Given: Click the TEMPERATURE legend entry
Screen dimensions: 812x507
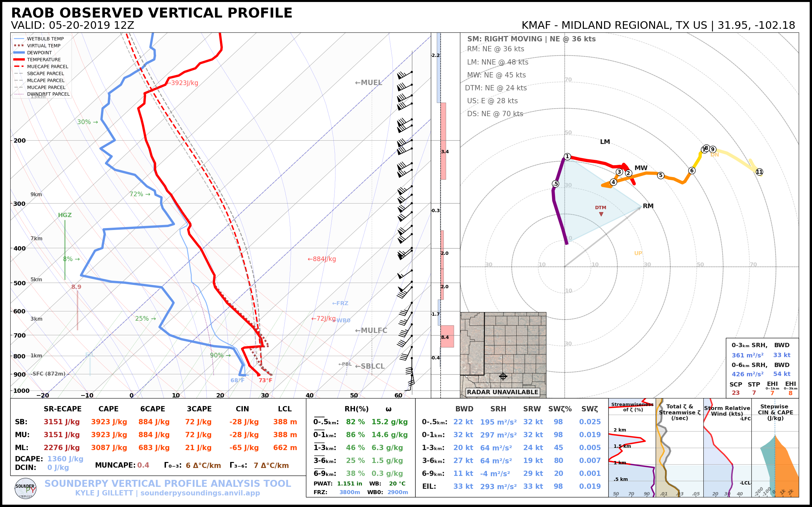Looking at the screenshot, I should point(44,60).
